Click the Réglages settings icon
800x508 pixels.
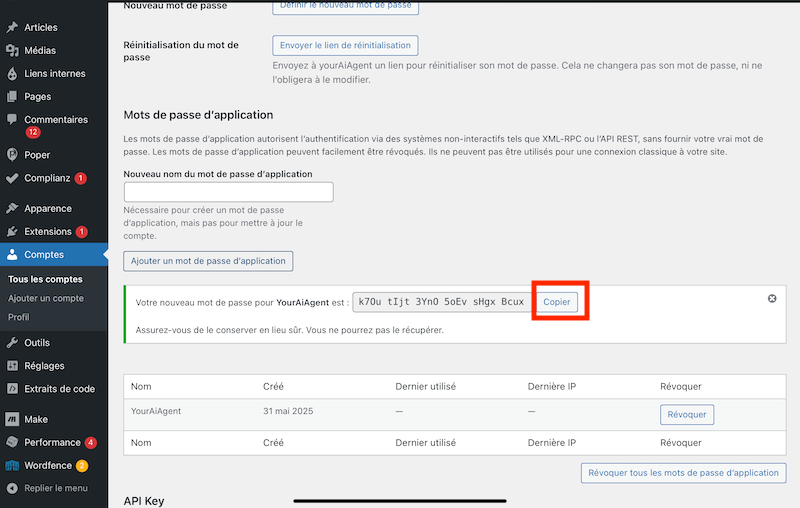(12, 365)
